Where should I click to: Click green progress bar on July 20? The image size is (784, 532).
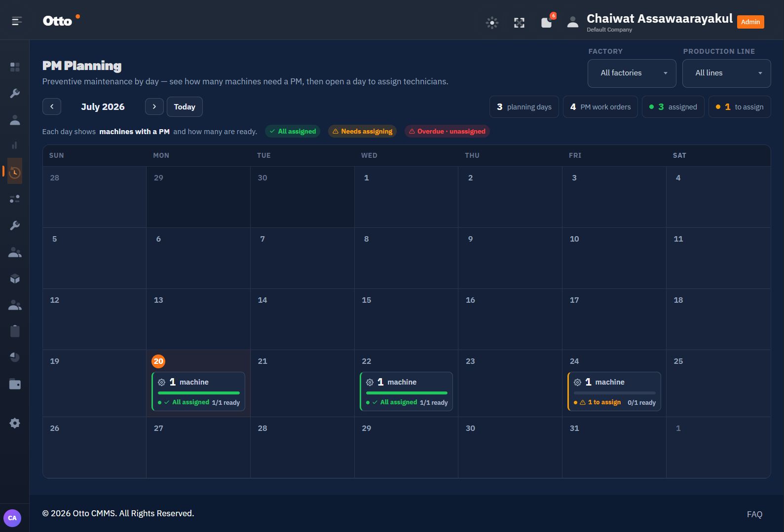pos(199,393)
